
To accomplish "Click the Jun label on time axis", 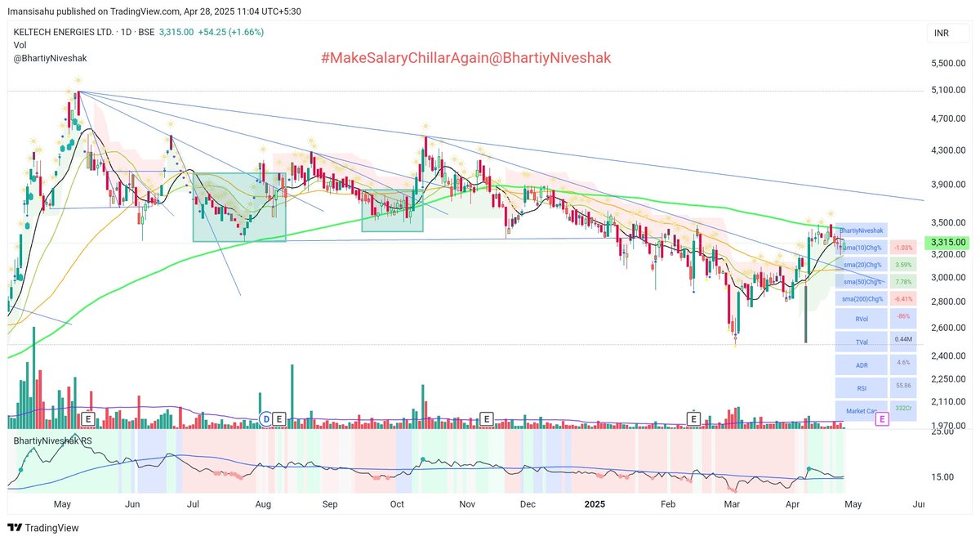I will (x=133, y=504).
